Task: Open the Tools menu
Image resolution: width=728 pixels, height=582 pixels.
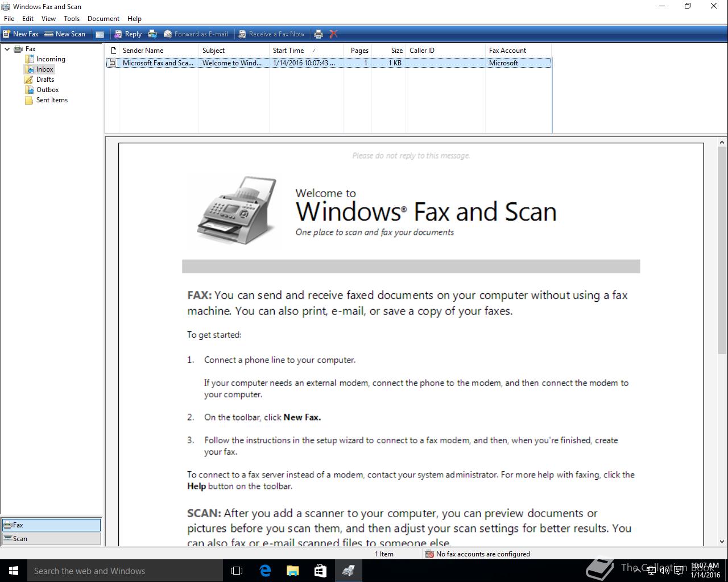Action: click(72, 19)
